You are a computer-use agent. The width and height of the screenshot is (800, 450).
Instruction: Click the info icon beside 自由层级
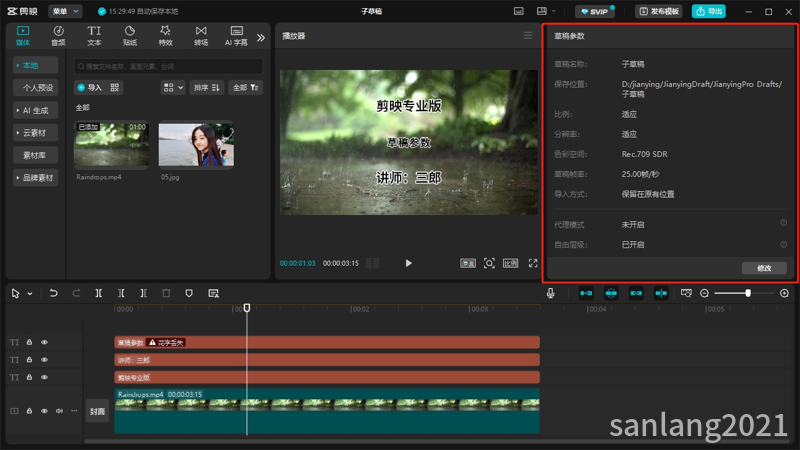click(784, 244)
